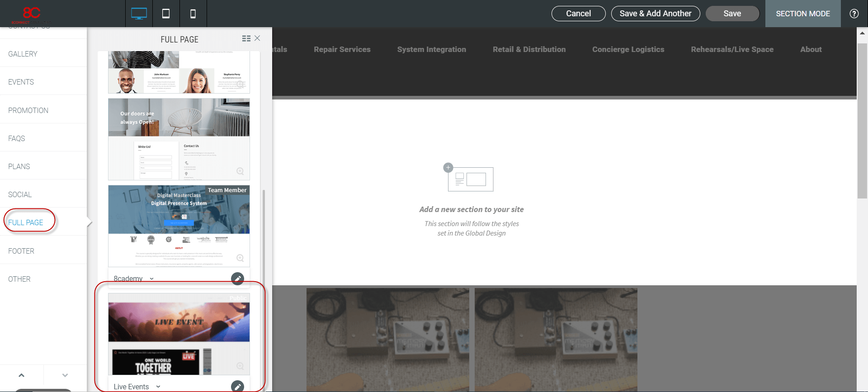Image resolution: width=868 pixels, height=392 pixels.
Task: Toggle Section Mode button
Action: (x=803, y=14)
